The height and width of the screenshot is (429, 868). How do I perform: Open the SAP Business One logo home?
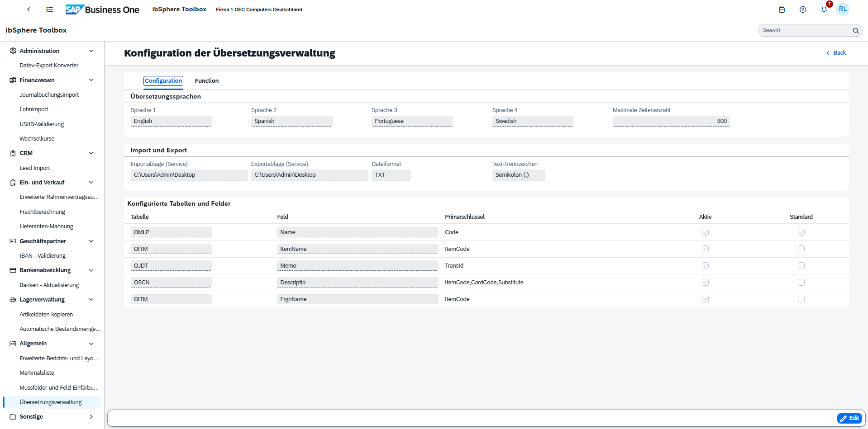coord(102,9)
